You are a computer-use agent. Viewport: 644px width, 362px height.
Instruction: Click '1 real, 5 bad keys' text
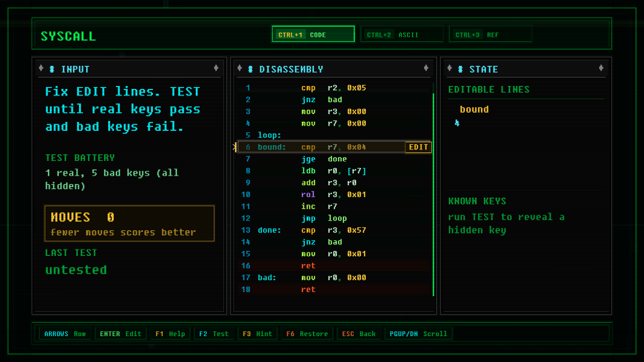[112, 179]
